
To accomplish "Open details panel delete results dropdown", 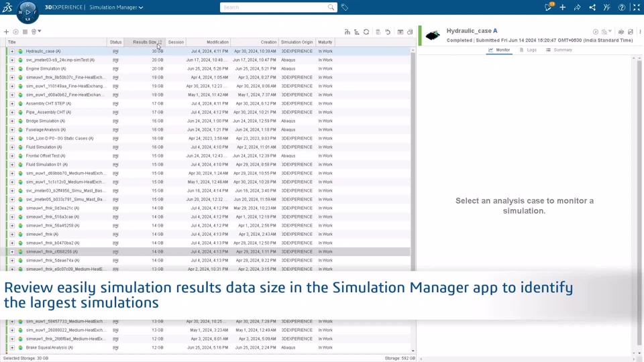I will pyautogui.click(x=606, y=32).
